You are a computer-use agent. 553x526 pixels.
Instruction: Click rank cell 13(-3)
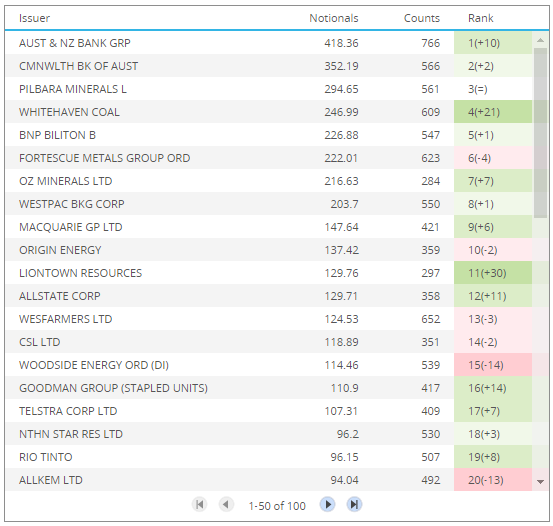pyautogui.click(x=493, y=319)
